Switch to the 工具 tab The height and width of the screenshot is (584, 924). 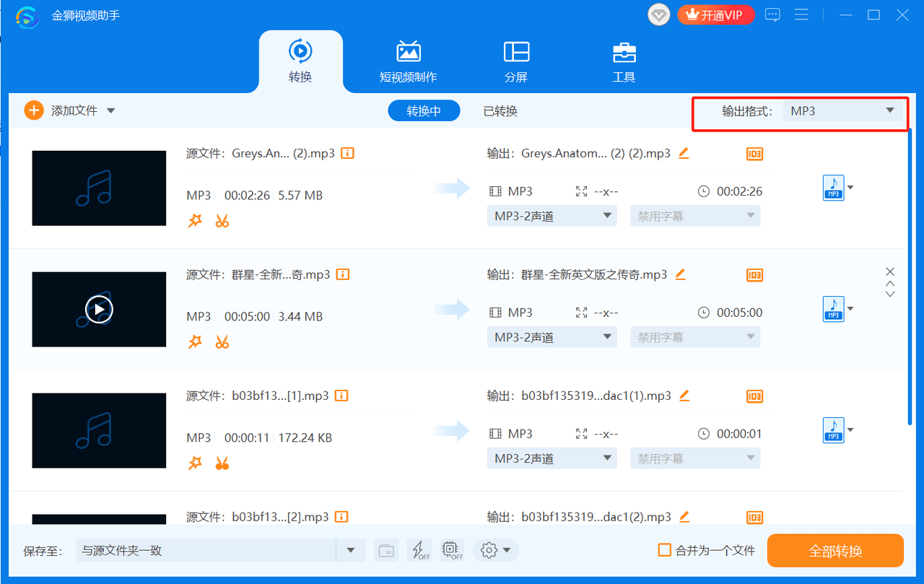point(624,61)
